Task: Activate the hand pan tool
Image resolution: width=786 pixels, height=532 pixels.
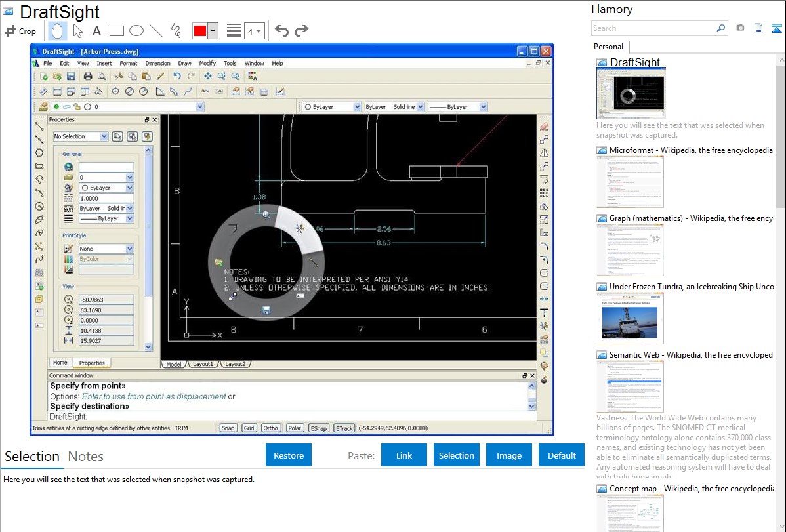Action: point(56,31)
